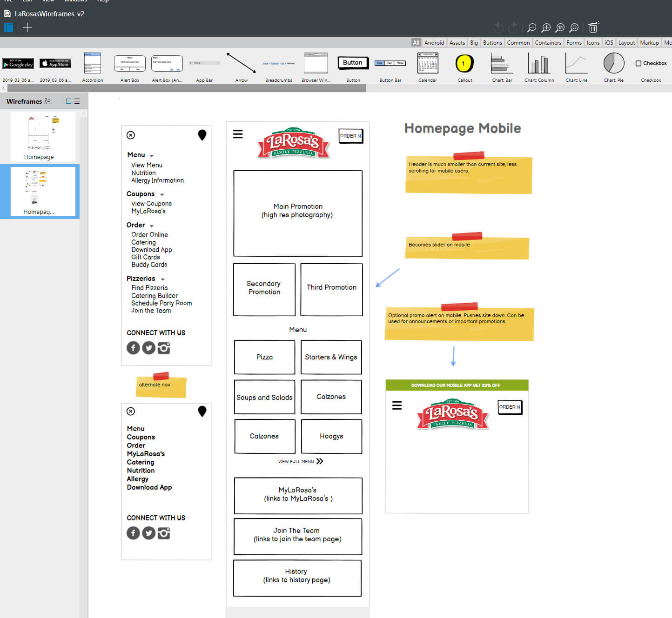Switch to the All components tab
This screenshot has width=672, height=618.
tap(416, 42)
